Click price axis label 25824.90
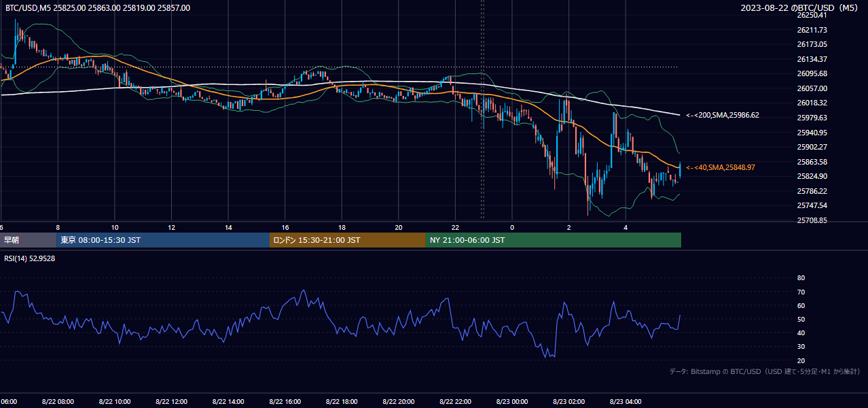This screenshot has width=868, height=408. [x=812, y=176]
